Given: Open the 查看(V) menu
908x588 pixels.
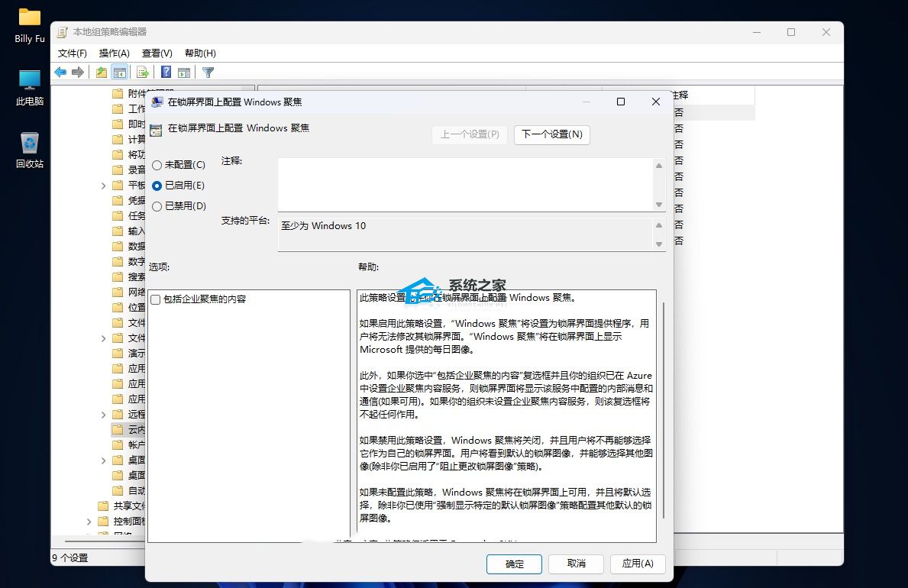Looking at the screenshot, I should pos(157,53).
